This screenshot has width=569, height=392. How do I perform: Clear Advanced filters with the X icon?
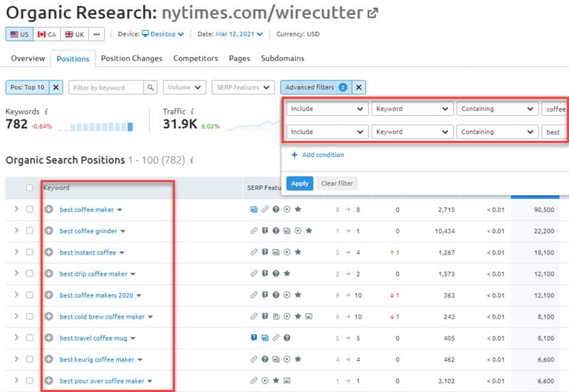[360, 88]
